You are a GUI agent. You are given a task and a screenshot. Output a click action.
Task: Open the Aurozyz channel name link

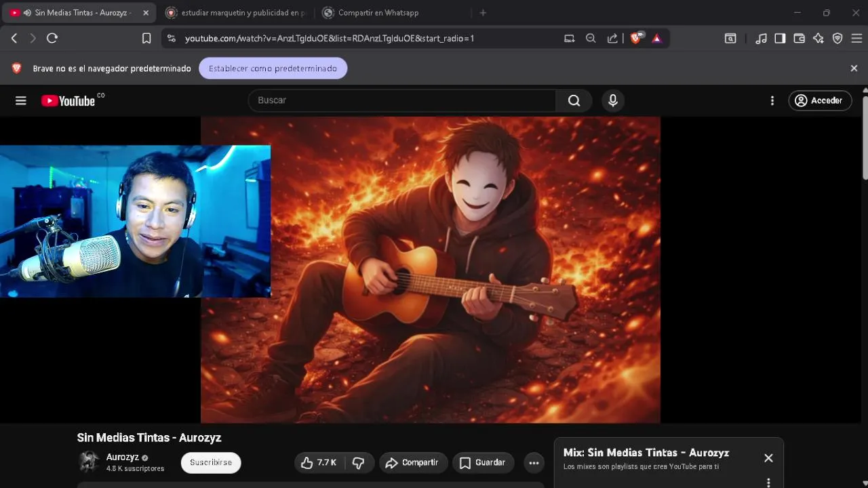[x=123, y=457]
